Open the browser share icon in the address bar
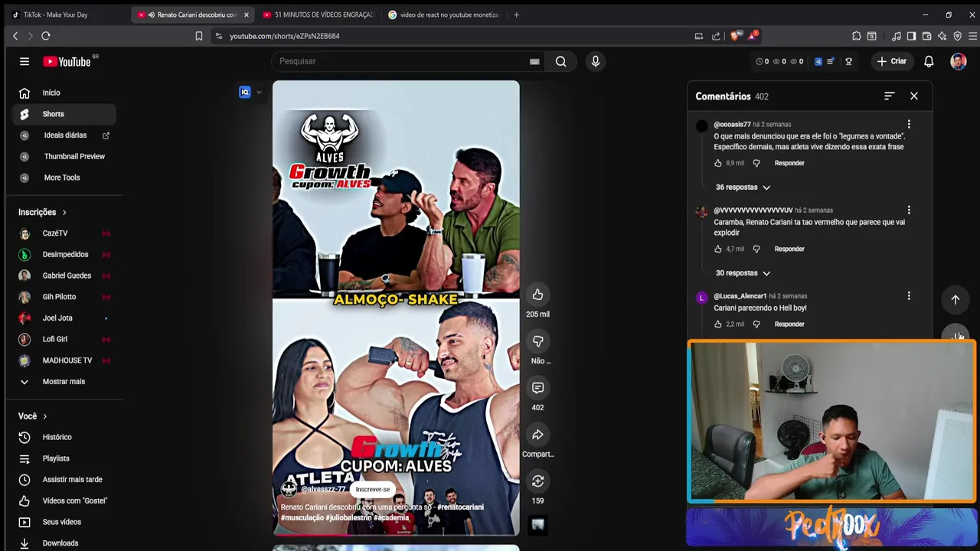This screenshot has width=980, height=551. [x=716, y=36]
